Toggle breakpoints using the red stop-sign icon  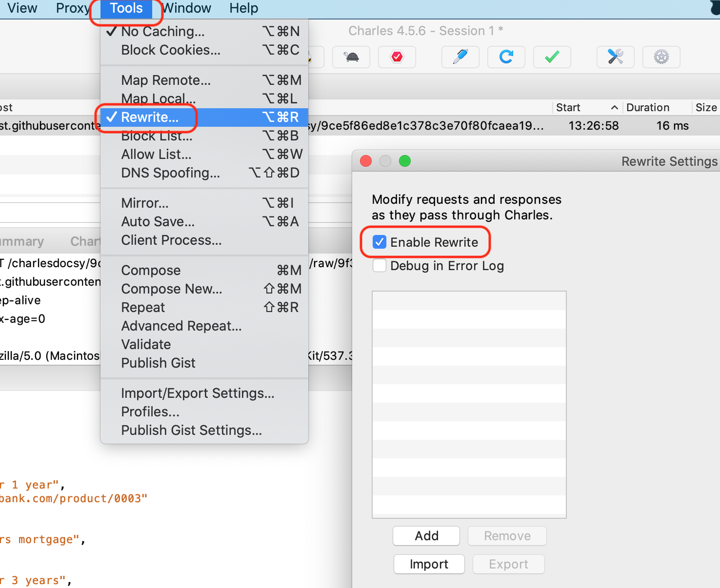point(397,57)
